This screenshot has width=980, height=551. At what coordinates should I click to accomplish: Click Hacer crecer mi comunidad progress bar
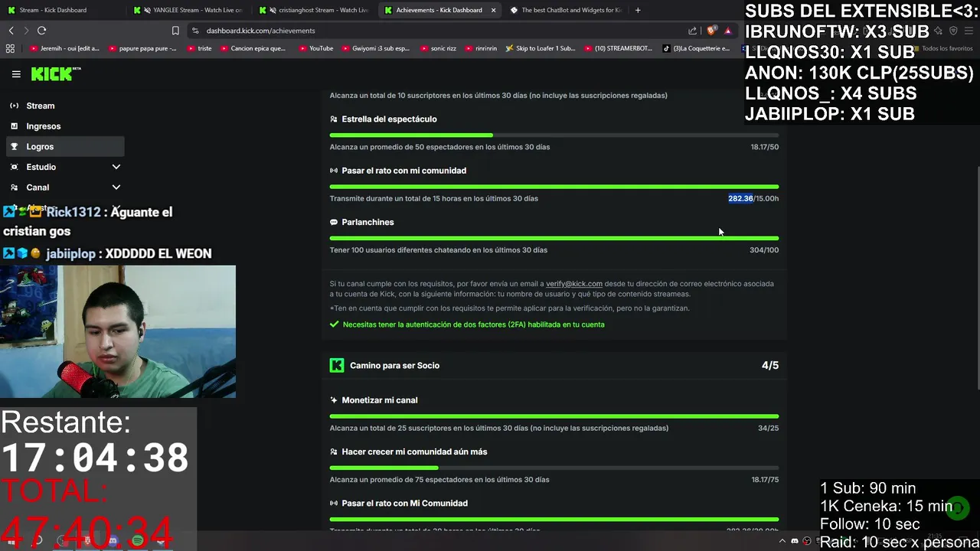click(x=554, y=468)
